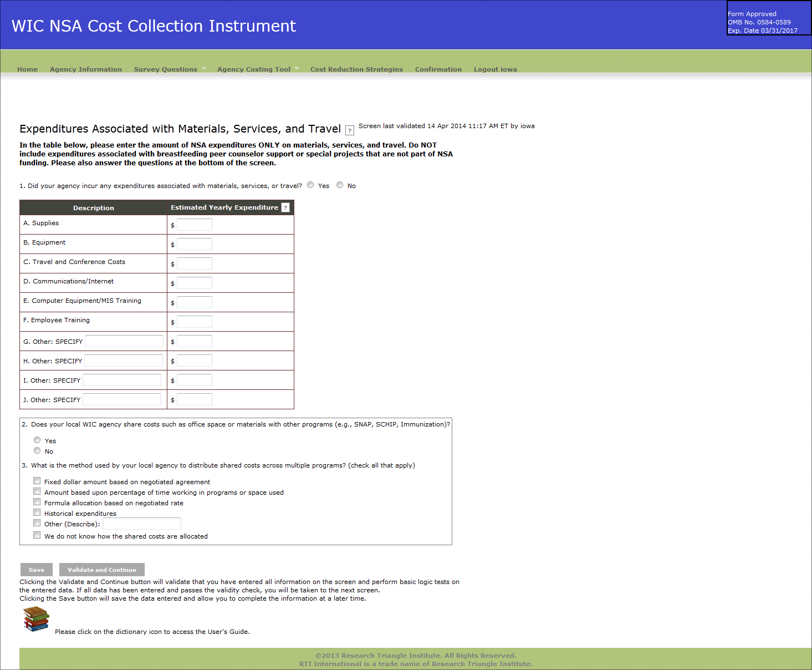
Task: Tick We do not know how costs allocated
Action: (37, 535)
